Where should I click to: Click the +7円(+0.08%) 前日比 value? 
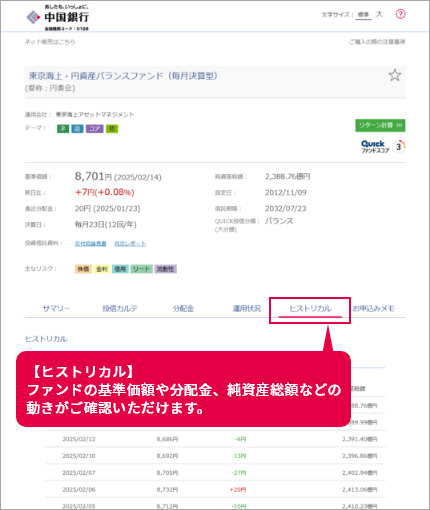point(105,192)
